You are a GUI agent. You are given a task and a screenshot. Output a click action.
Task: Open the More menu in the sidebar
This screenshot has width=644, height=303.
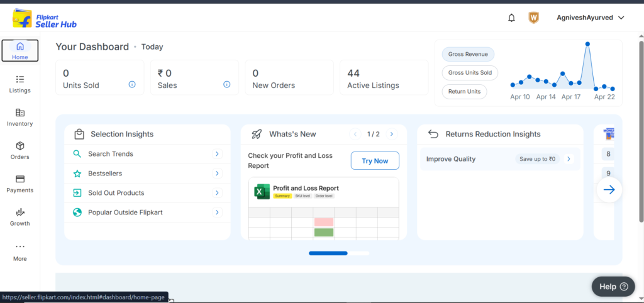19,252
